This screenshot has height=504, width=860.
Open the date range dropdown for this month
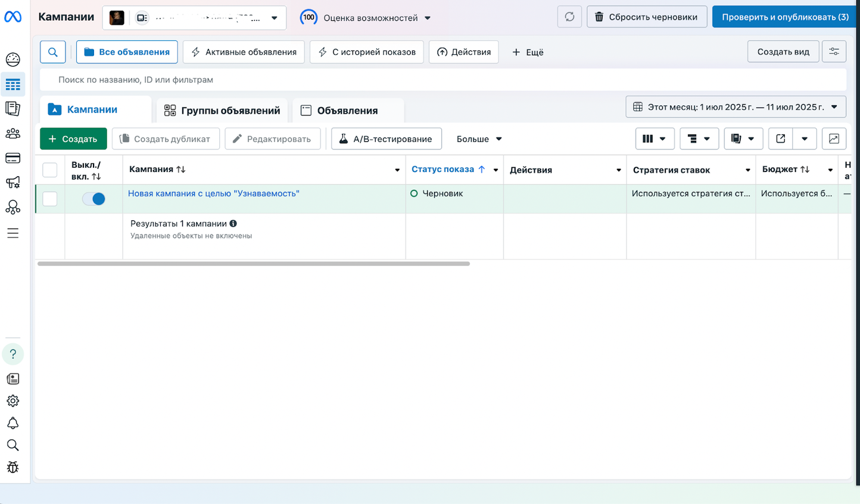click(736, 107)
